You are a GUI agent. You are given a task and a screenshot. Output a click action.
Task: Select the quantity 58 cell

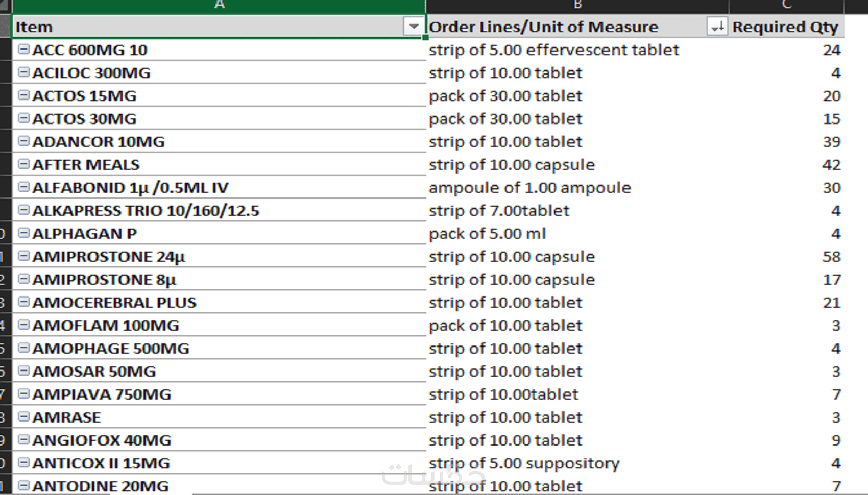831,256
